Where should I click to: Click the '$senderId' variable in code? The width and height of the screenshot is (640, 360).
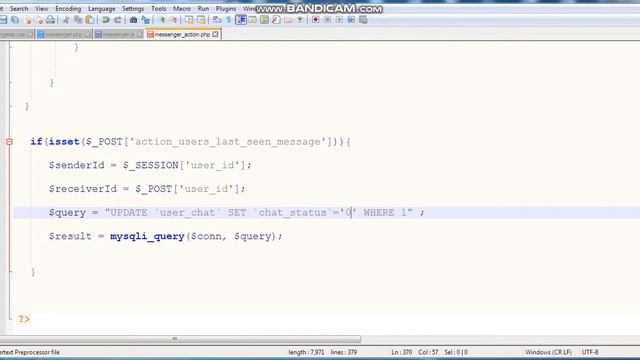click(77, 165)
